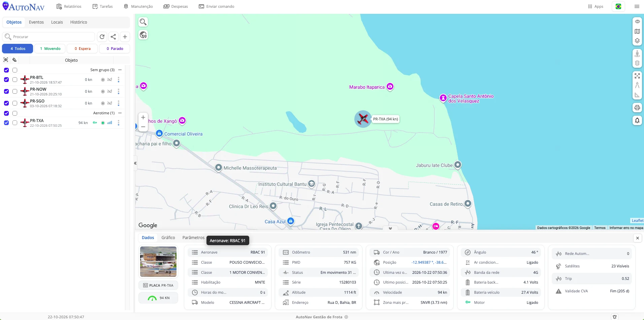Collapse the bottom data panel chevron

[x=390, y=228]
